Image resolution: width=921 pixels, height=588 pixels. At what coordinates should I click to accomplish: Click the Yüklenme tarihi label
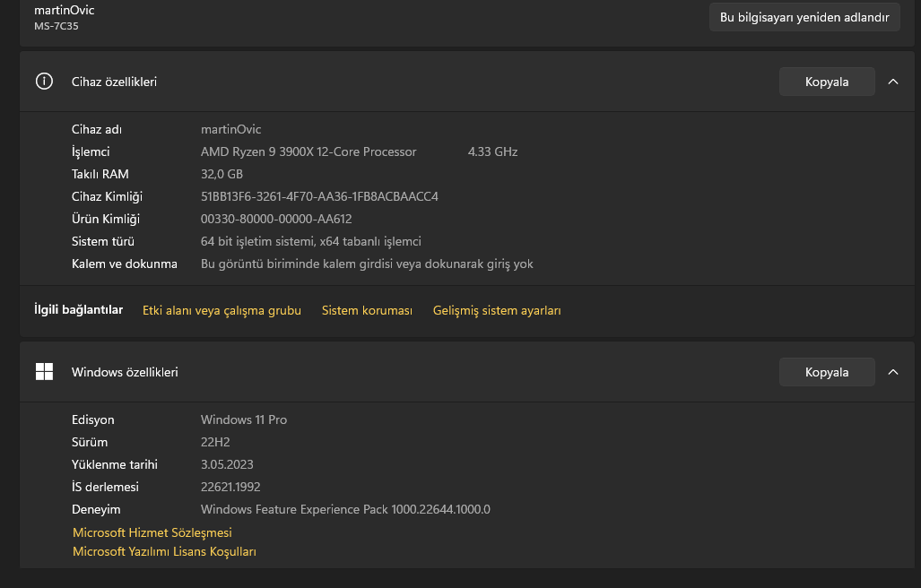pos(115,464)
